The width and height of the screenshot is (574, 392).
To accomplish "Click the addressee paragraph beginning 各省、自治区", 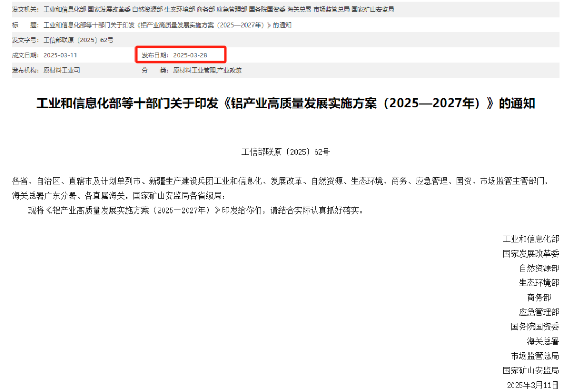I will (280, 188).
